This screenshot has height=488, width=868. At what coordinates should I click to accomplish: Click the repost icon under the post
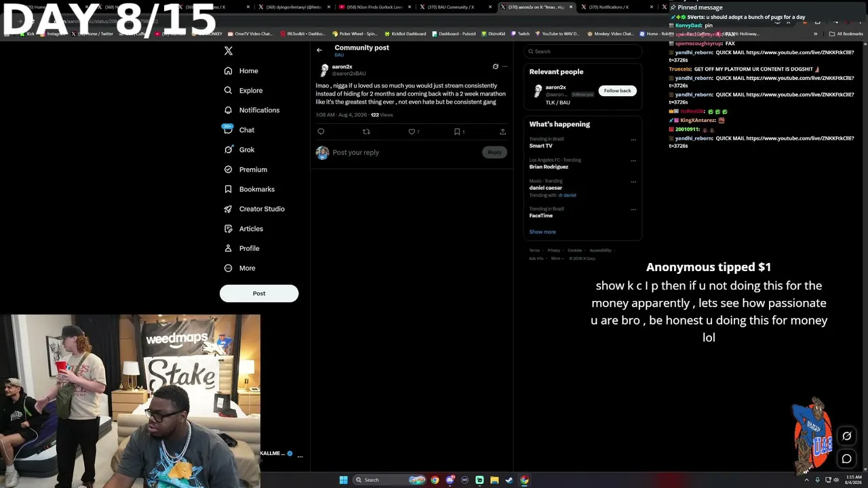366,131
